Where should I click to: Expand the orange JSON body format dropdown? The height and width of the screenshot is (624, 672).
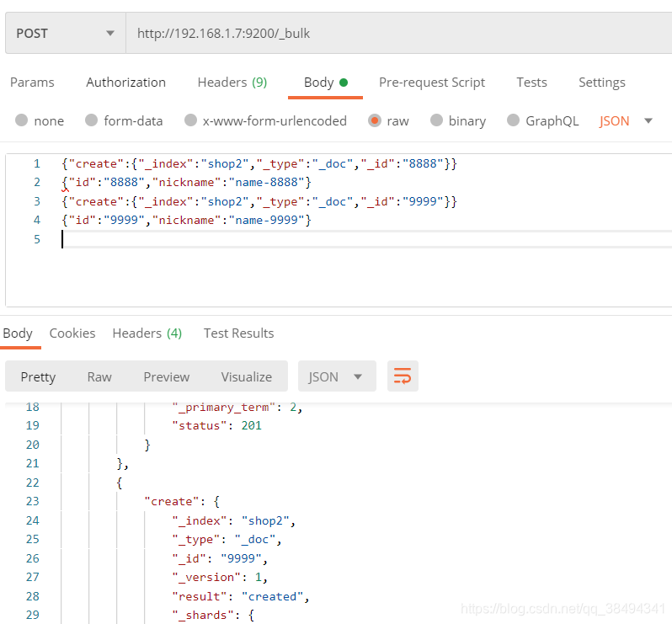click(x=626, y=120)
